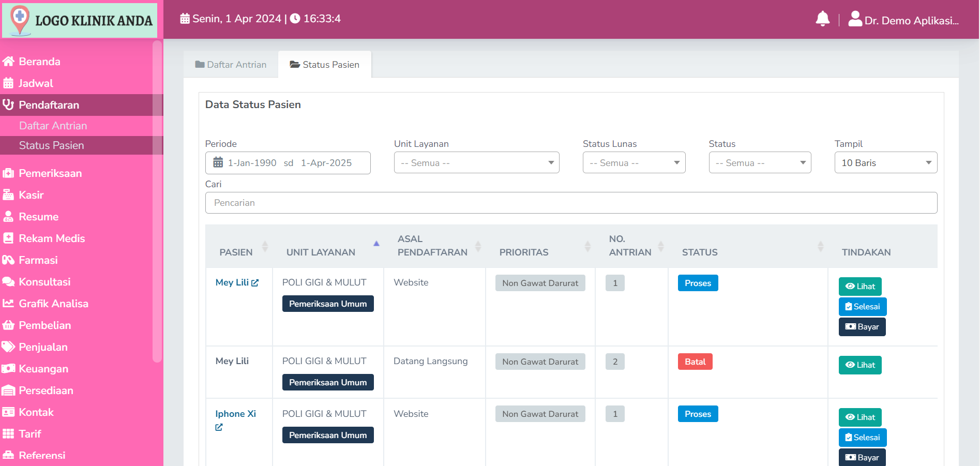The width and height of the screenshot is (980, 466).
Task: Open the Dr. Demo Aplikasi user profile
Action: [903, 20]
